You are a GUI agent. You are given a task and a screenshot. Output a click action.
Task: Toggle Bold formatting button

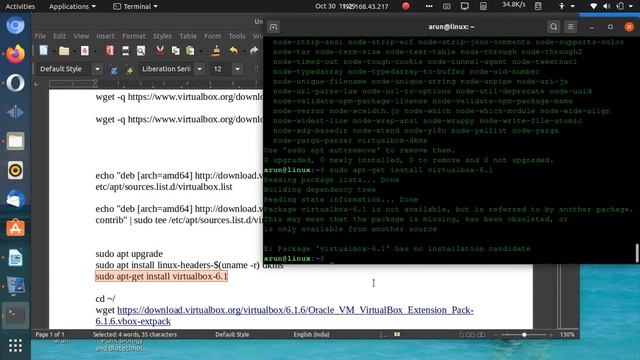(256, 69)
